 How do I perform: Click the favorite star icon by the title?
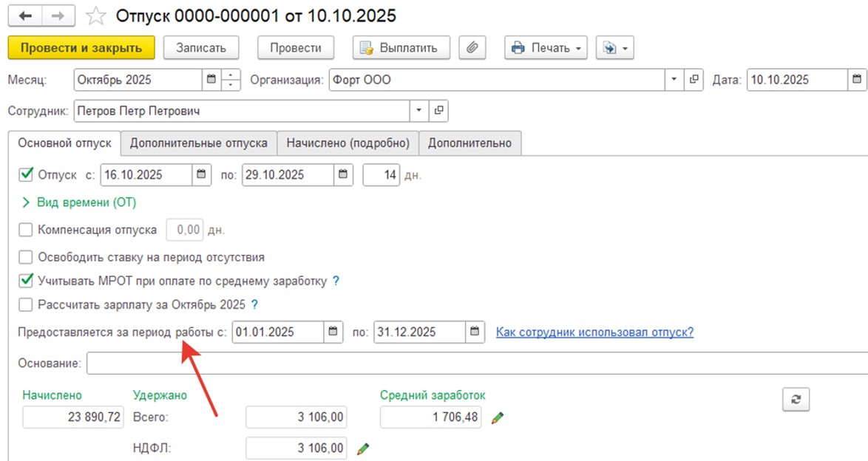(x=95, y=16)
